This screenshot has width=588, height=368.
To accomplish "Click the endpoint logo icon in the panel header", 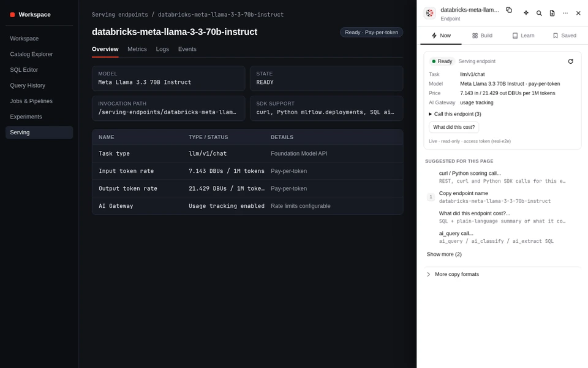I will point(430,13).
